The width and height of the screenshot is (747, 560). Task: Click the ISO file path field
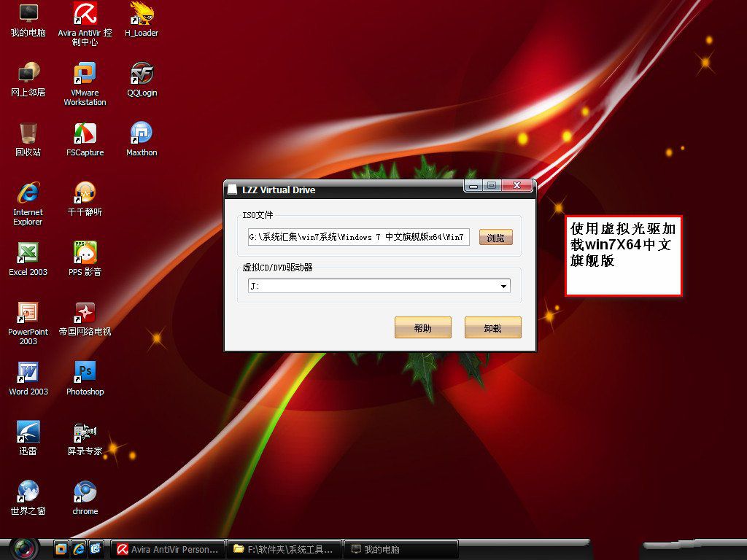coord(358,237)
